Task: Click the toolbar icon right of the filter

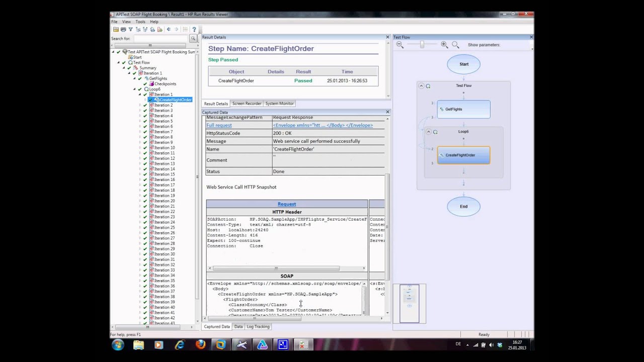Action: 138,30
